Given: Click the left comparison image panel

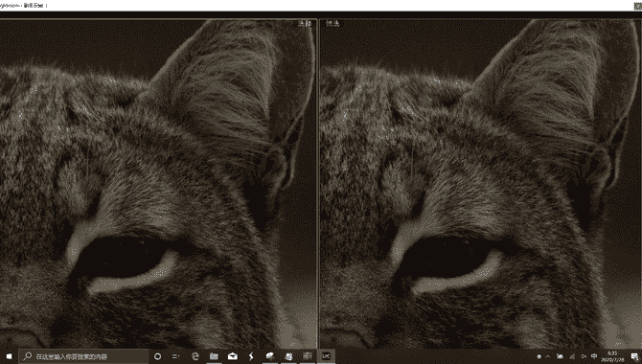Looking at the screenshot, I should point(158,184).
